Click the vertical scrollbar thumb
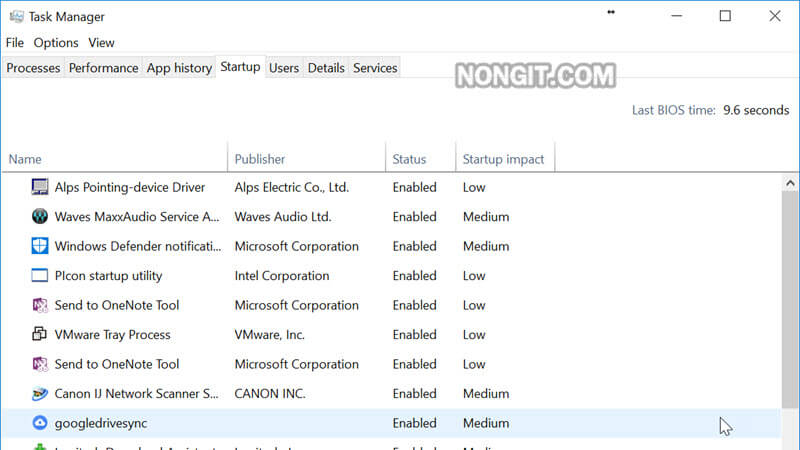This screenshot has height=450, width=800. 790,300
